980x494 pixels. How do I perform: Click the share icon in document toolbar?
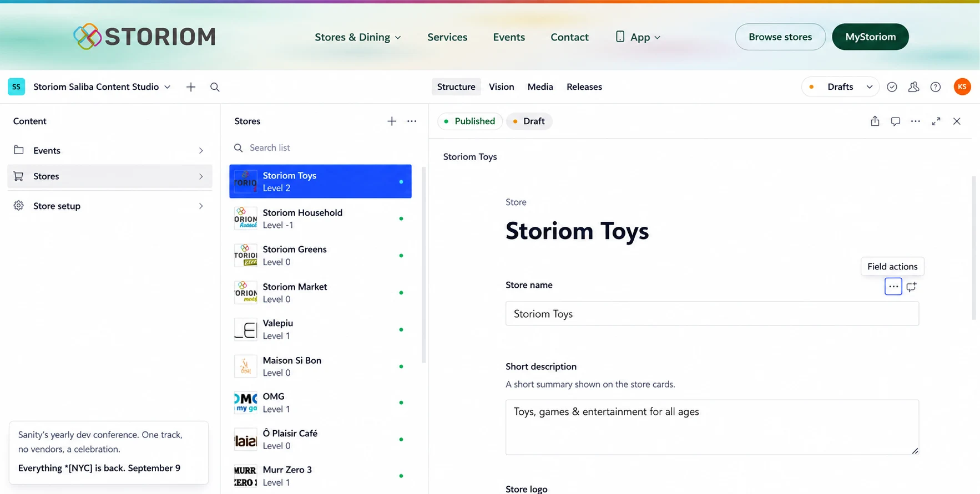875,121
